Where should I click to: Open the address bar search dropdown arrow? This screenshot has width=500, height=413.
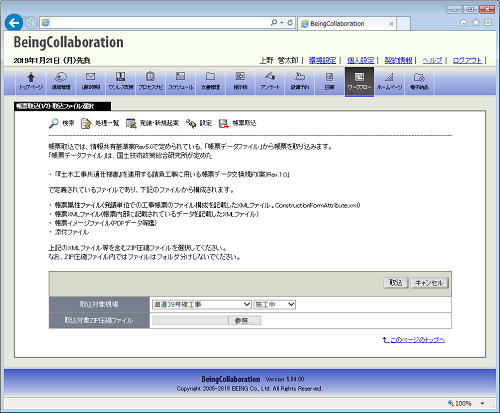coord(282,23)
